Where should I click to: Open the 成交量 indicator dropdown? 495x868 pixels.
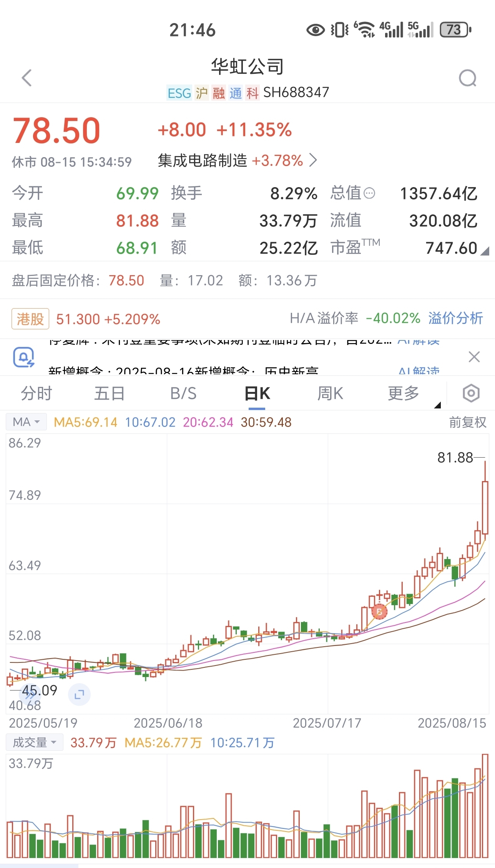(35, 742)
